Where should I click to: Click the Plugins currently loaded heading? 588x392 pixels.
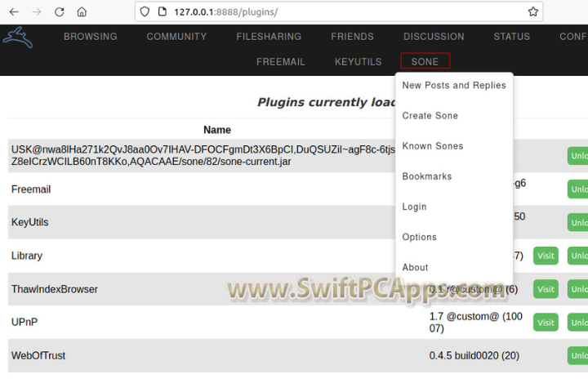click(x=326, y=102)
